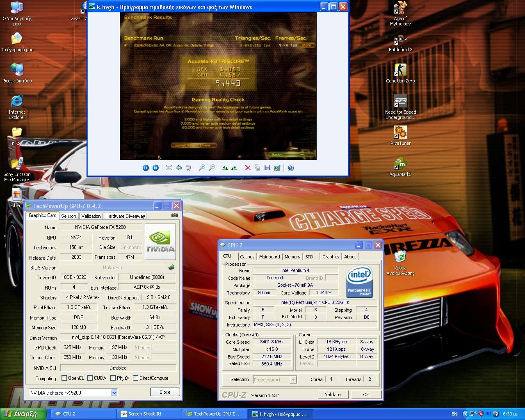Open Hardware Giveaway tab in GPU-Z

125,216
